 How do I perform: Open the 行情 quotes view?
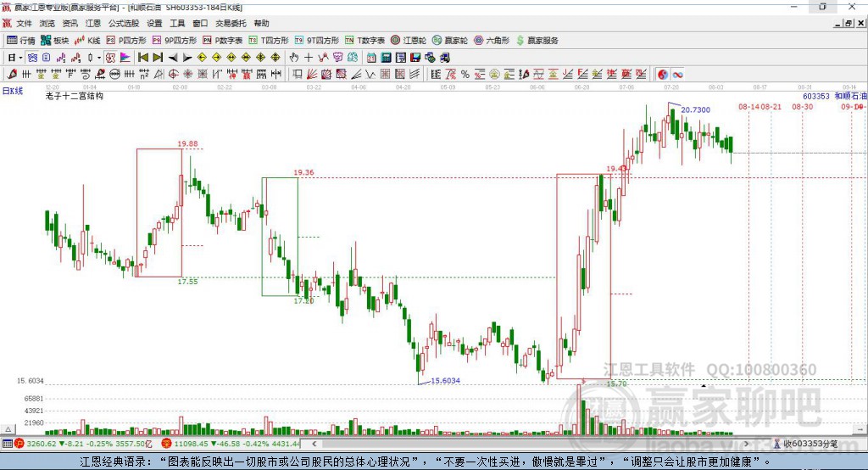(x=20, y=41)
